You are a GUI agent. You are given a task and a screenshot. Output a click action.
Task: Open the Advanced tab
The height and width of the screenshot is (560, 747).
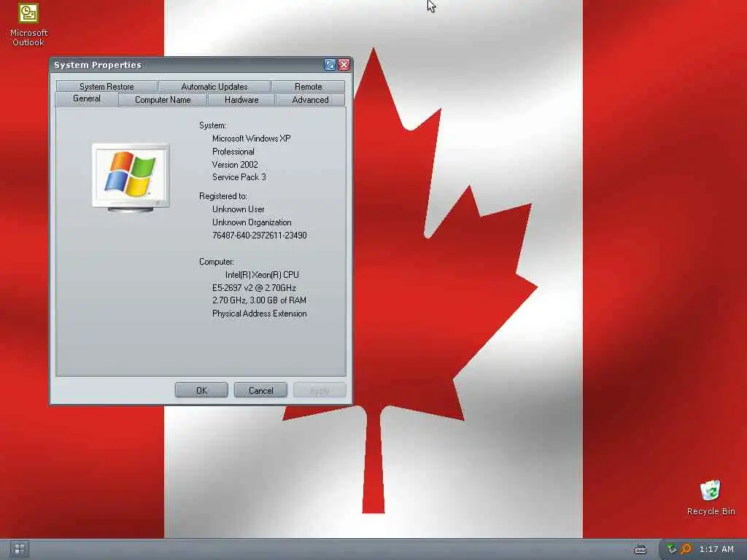pyautogui.click(x=310, y=99)
